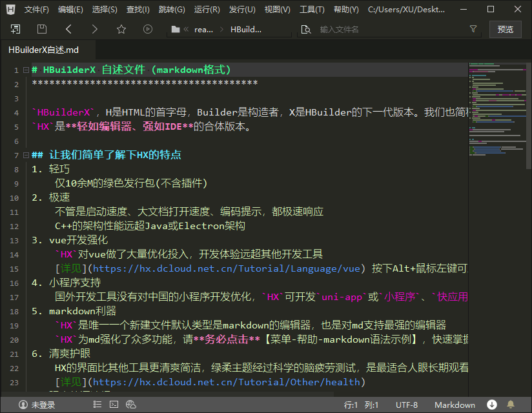The height and width of the screenshot is (413, 532).
Task: Click the file search magnifier icon
Action: tap(306, 30)
